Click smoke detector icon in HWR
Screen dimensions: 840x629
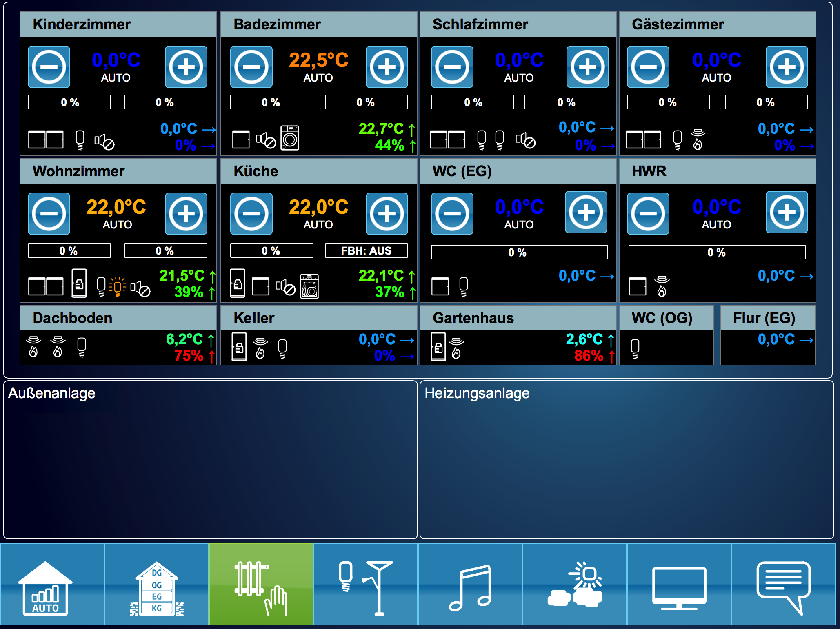pyautogui.click(x=662, y=286)
